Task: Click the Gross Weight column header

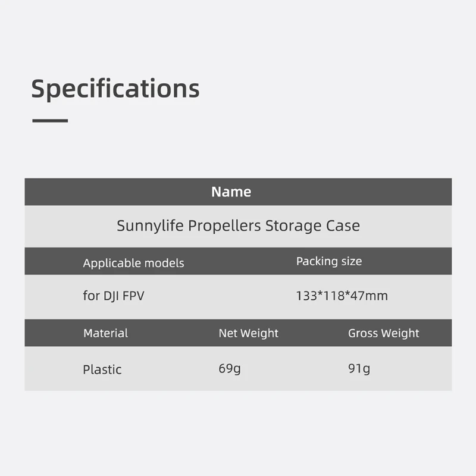Action: point(383,333)
